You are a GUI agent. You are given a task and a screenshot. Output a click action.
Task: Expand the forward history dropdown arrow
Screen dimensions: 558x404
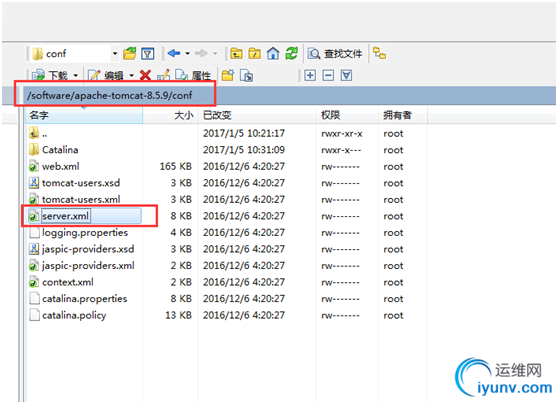(215, 54)
